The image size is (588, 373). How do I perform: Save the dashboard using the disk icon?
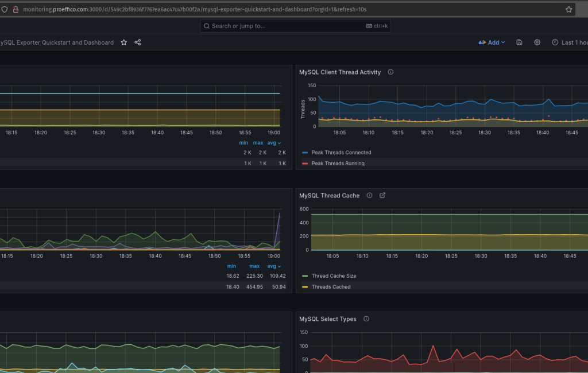[x=519, y=42]
